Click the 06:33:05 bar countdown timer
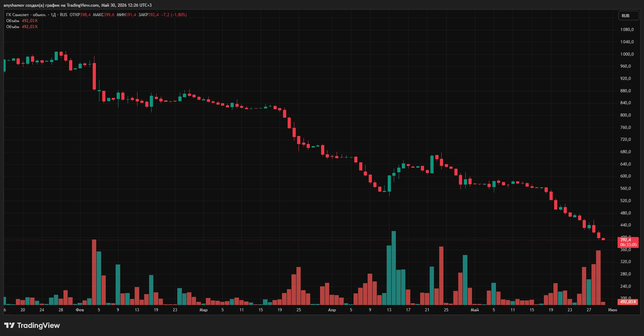 (628, 245)
